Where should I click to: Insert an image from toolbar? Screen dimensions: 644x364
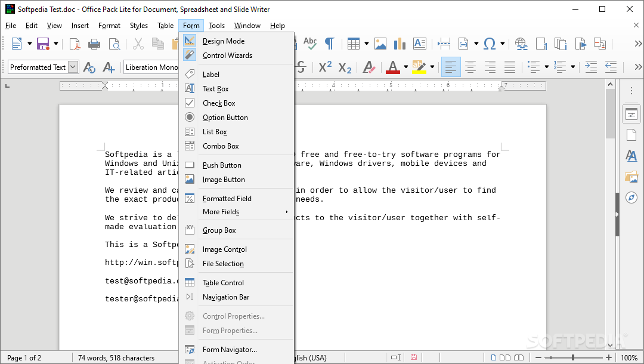(x=380, y=44)
